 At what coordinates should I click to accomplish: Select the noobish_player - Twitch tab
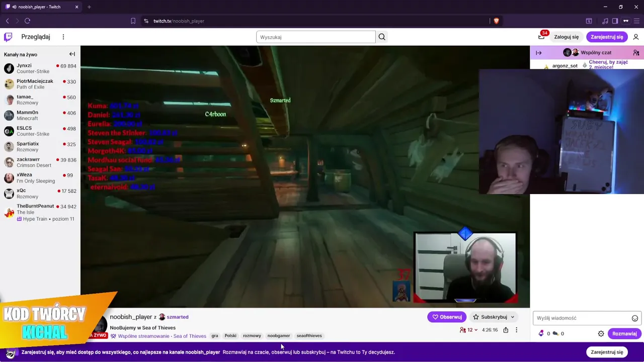click(41, 7)
